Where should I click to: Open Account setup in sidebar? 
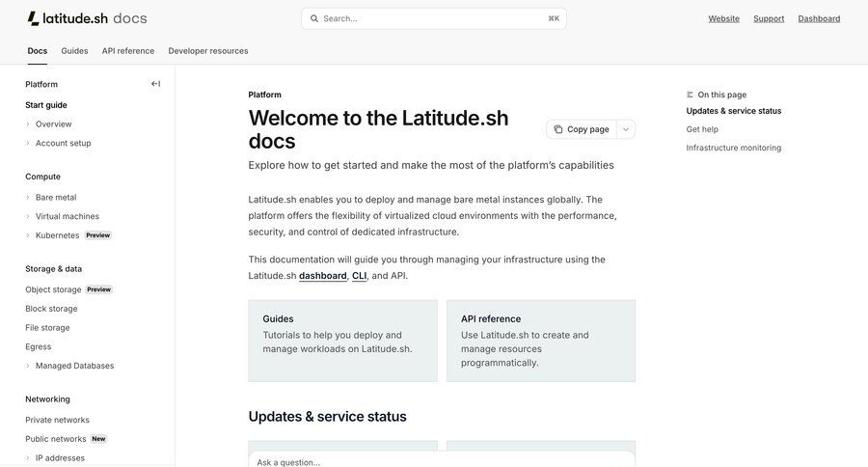63,143
